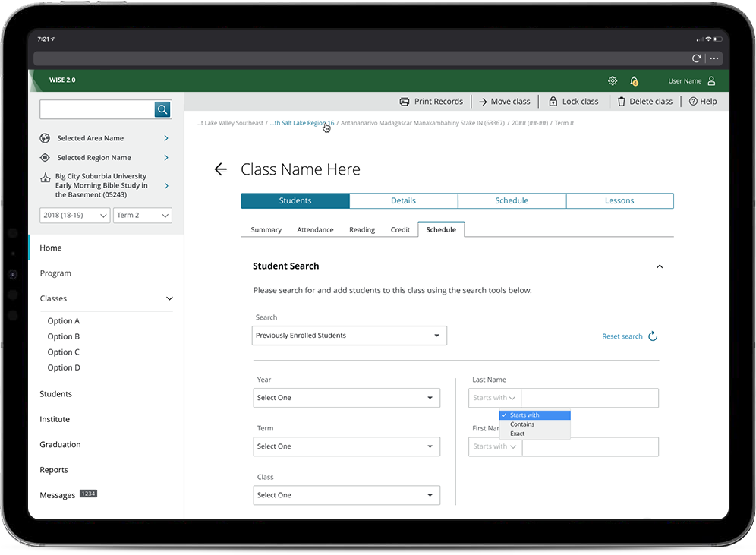Select Option C under Classes
This screenshot has height=555, width=756.
pos(63,352)
